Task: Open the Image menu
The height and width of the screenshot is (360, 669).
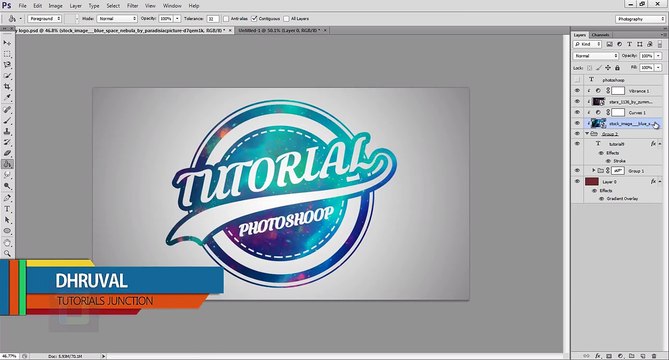Action: click(55, 6)
